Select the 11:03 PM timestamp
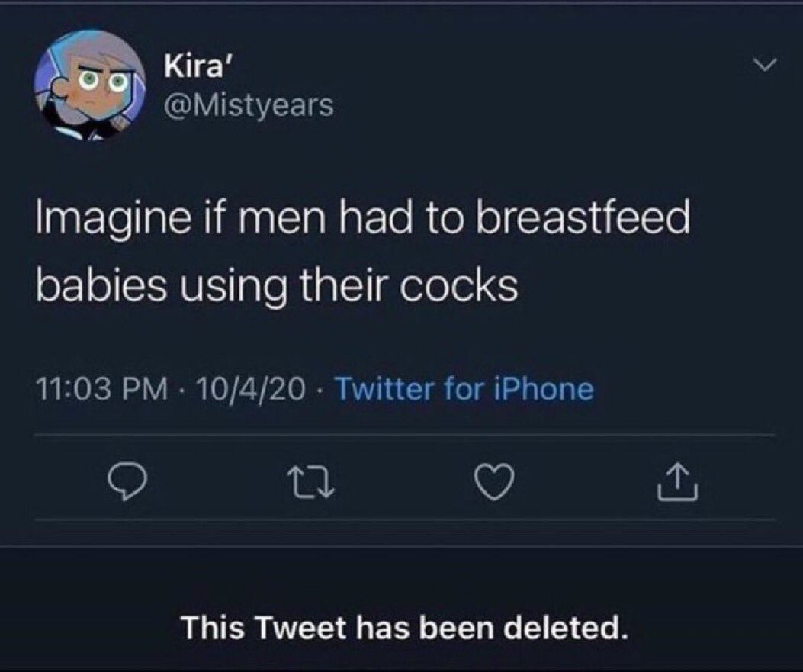This screenshot has width=803, height=672. (102, 389)
